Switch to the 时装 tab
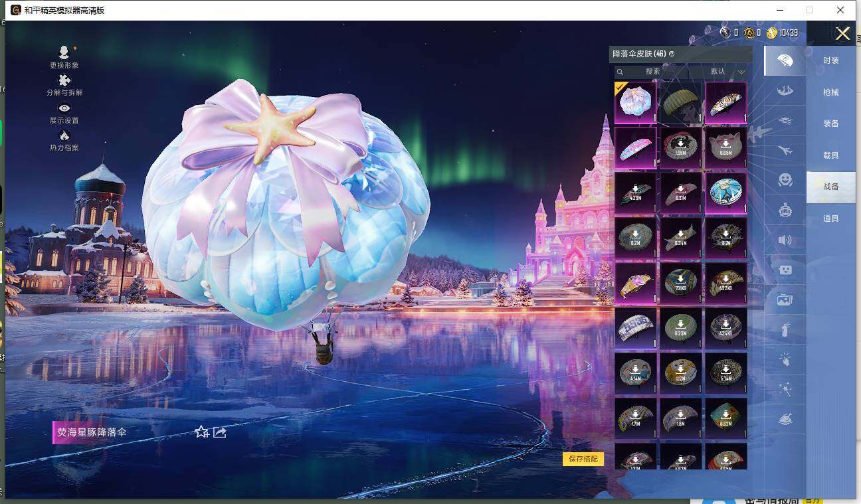 (830, 60)
